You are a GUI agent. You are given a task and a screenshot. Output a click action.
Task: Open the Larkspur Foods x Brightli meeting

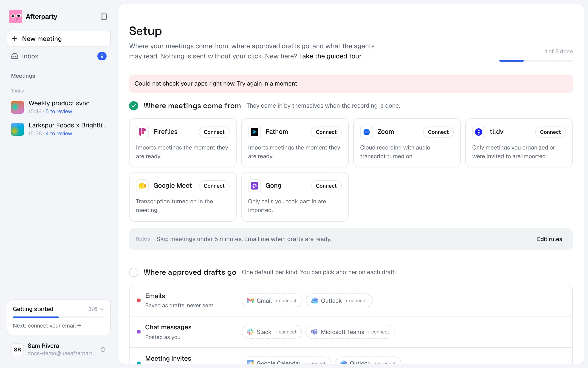click(59, 129)
